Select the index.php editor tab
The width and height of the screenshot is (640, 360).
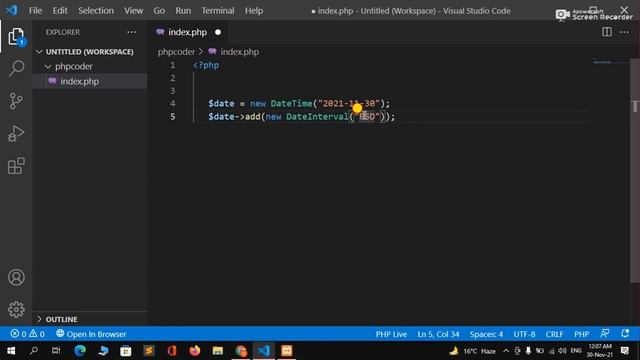[187, 32]
